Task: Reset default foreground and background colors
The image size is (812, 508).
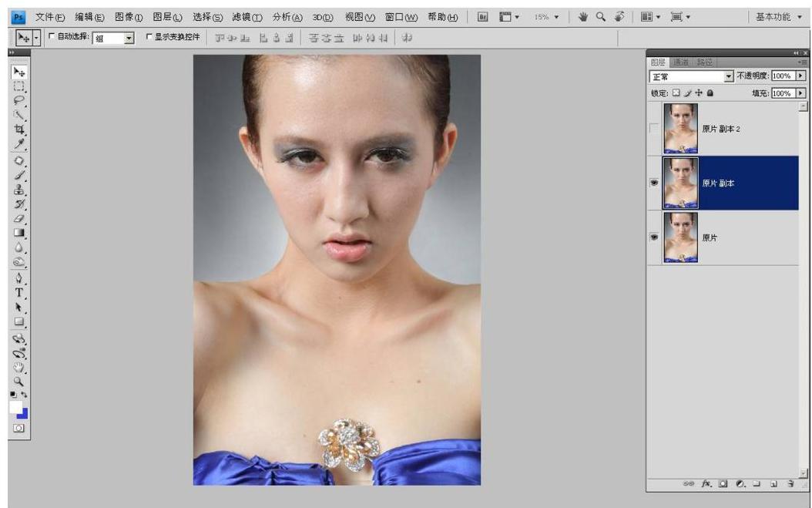Action: click(x=13, y=395)
